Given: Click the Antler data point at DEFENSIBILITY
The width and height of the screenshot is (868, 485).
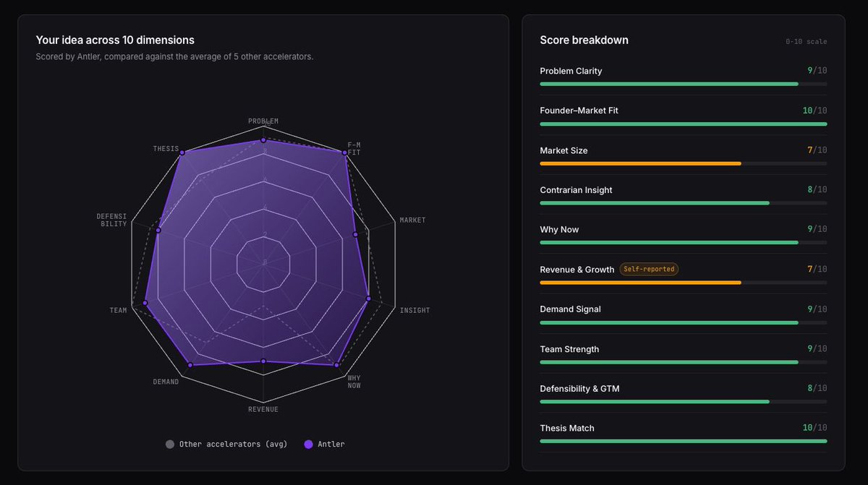Looking at the screenshot, I should (158, 231).
